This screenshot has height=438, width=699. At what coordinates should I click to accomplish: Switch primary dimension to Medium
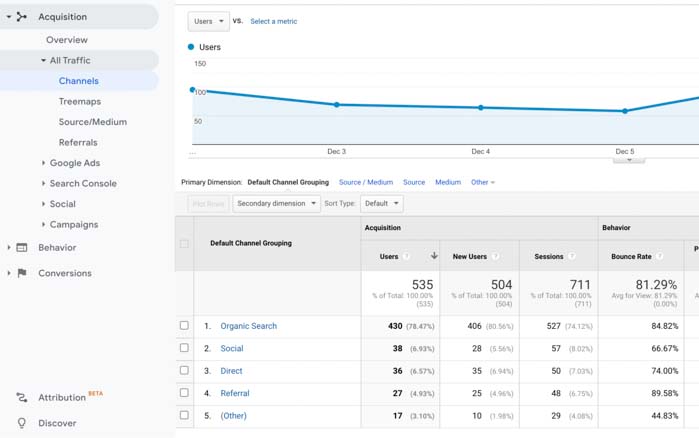pyautogui.click(x=448, y=182)
